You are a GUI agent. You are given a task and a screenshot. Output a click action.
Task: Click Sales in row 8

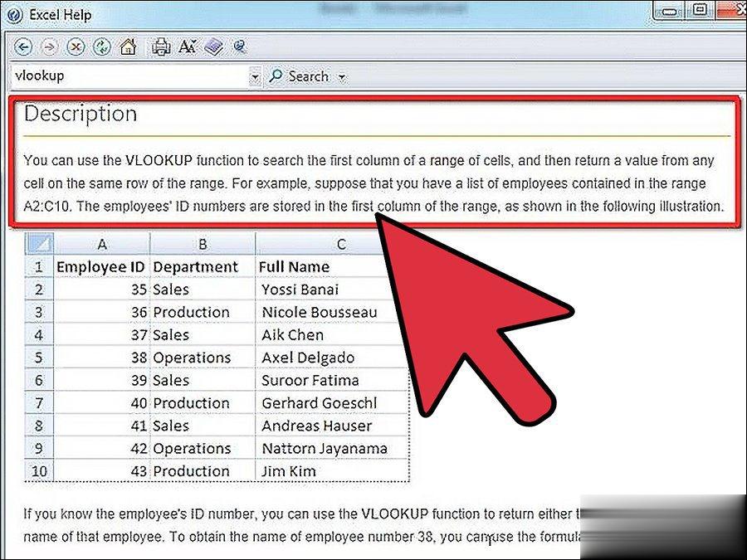[x=203, y=426]
